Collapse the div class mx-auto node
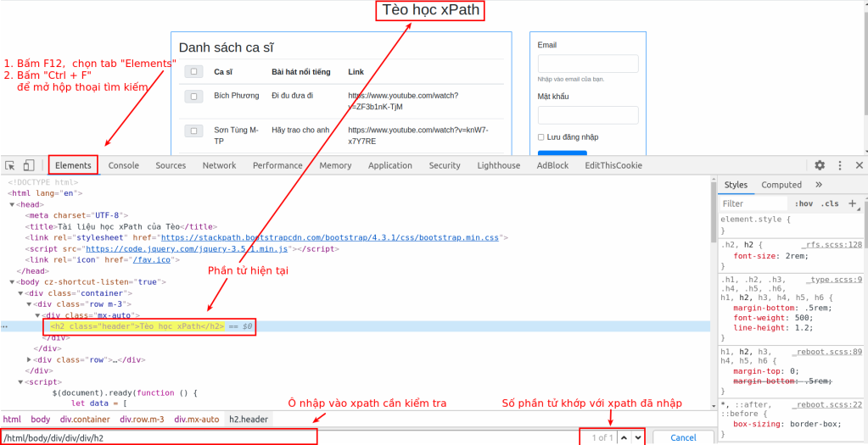 pyautogui.click(x=38, y=315)
